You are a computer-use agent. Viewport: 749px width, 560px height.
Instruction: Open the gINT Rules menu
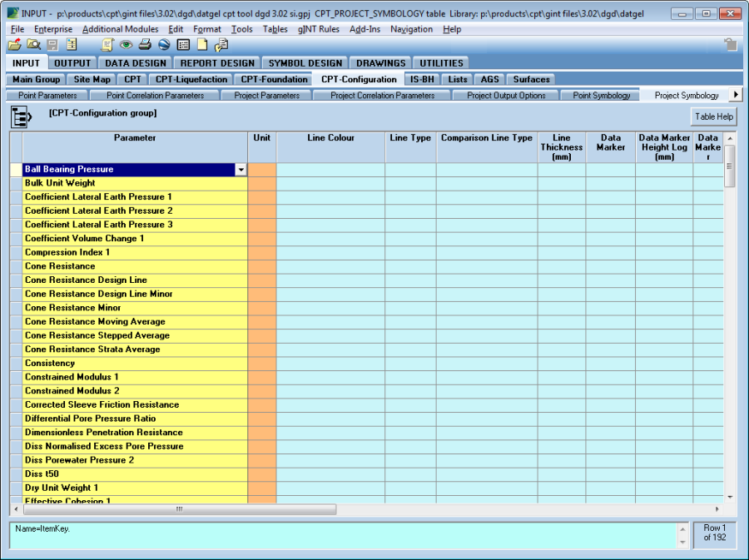click(319, 29)
